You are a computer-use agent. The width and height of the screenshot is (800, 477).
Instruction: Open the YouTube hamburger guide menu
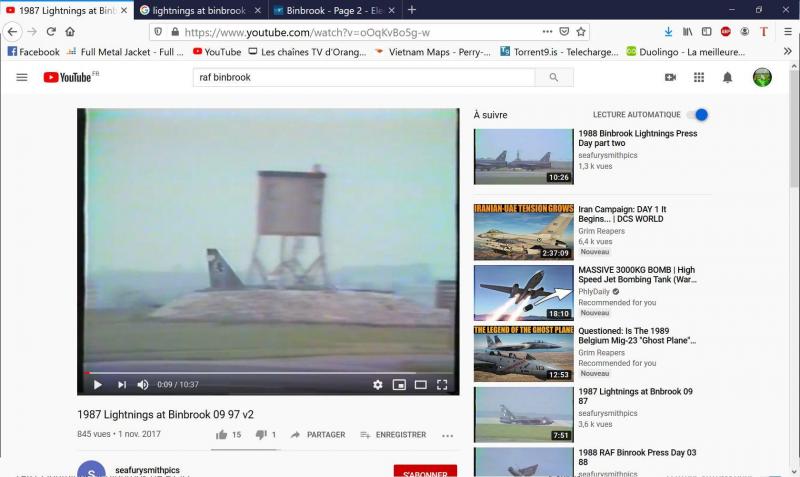[x=22, y=77]
